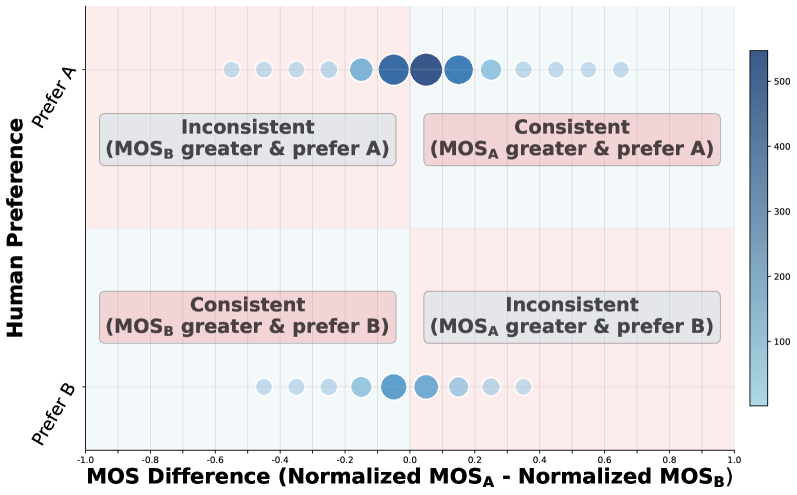Click the MOS Difference x-axis title
797x495 pixels.
(410, 477)
